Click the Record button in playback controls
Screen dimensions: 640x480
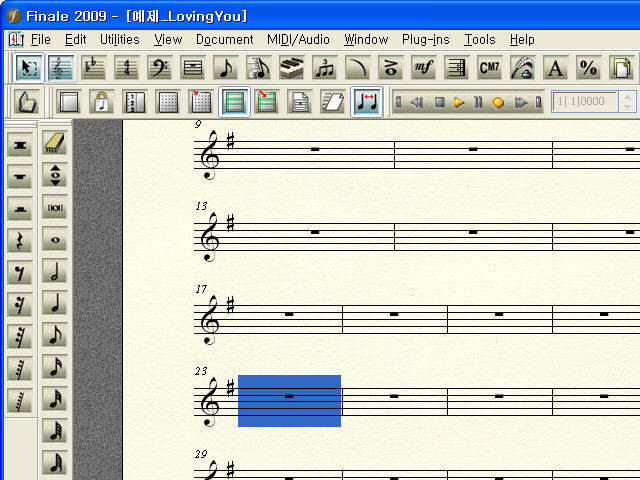coord(498,102)
